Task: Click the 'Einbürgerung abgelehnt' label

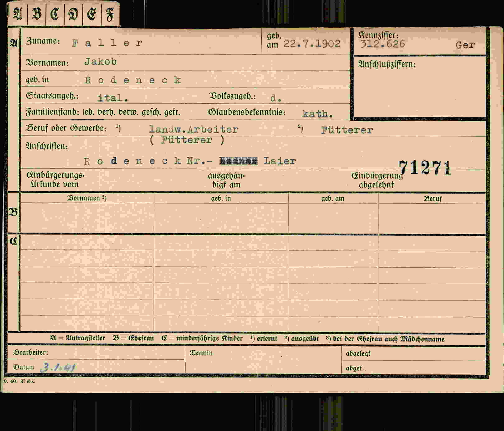Action: pos(377,180)
